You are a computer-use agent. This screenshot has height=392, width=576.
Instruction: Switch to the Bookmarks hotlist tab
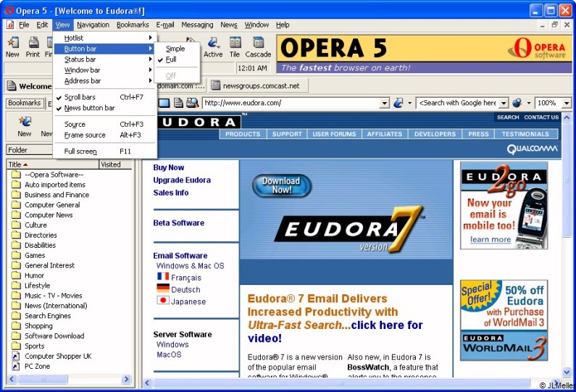(x=24, y=103)
